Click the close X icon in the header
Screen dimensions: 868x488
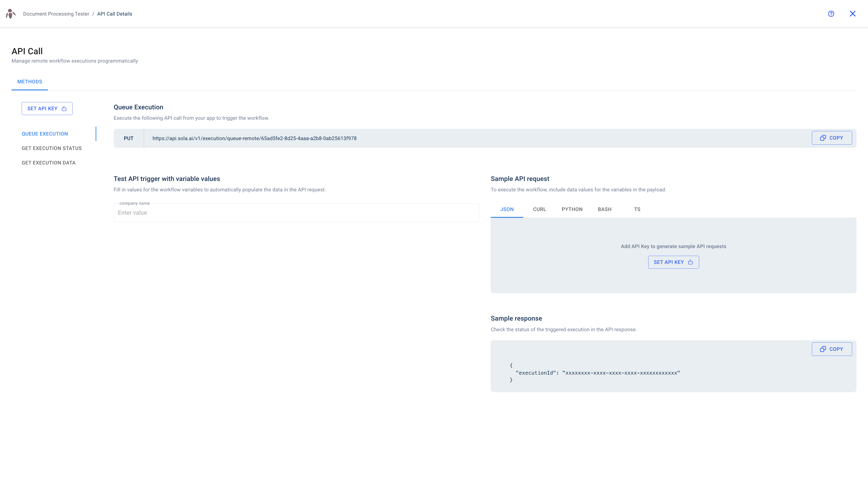[853, 14]
